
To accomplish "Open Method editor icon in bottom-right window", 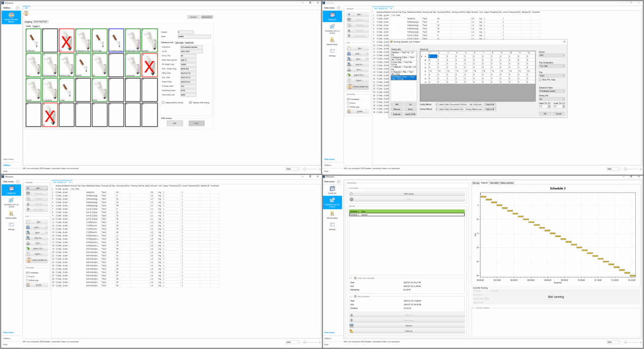I will pyautogui.click(x=332, y=214).
